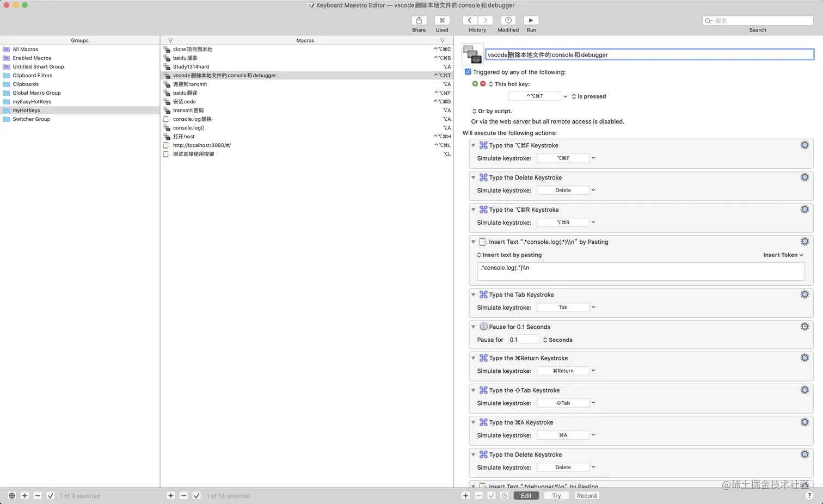Collapse the Insert Text console.log action
The width and height of the screenshot is (823, 504).
point(473,242)
